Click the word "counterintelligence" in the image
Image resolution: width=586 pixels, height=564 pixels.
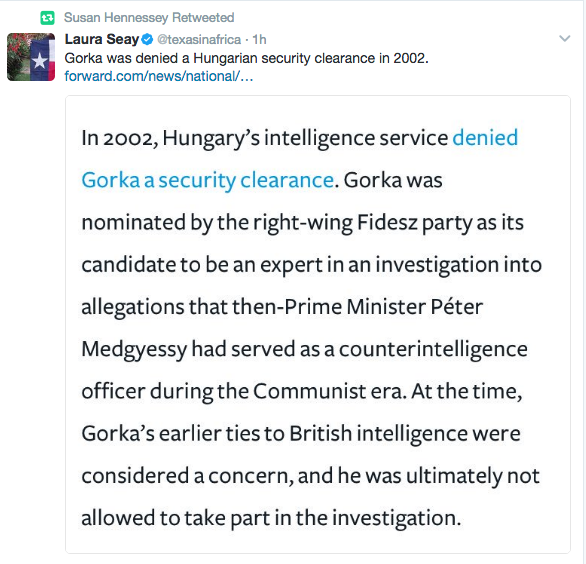(x=433, y=349)
